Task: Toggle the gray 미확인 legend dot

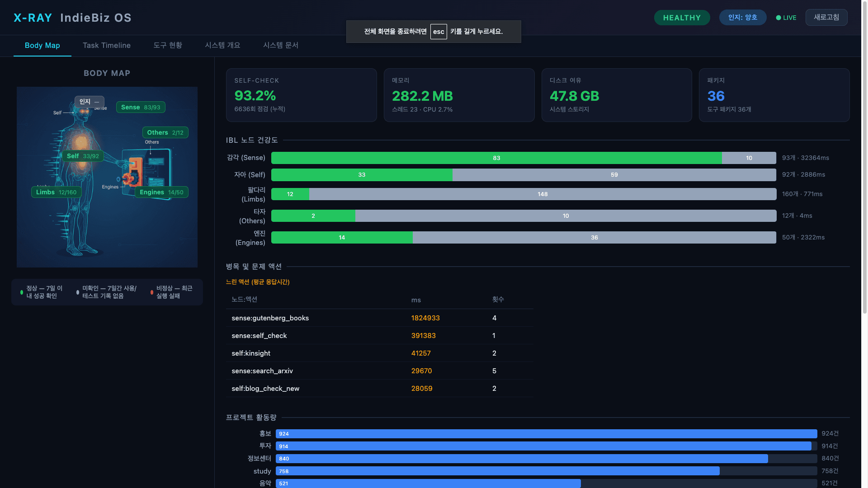Action: (78, 292)
